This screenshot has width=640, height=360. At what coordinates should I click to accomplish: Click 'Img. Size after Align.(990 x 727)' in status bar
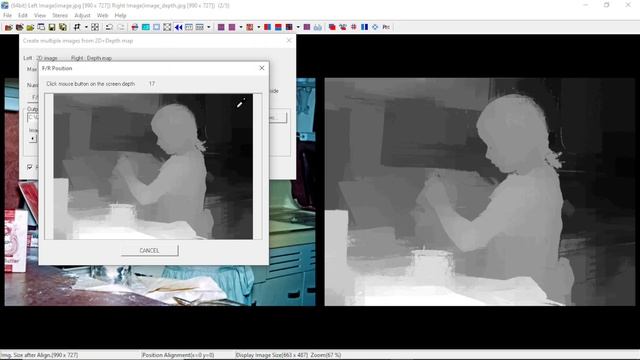39,355
